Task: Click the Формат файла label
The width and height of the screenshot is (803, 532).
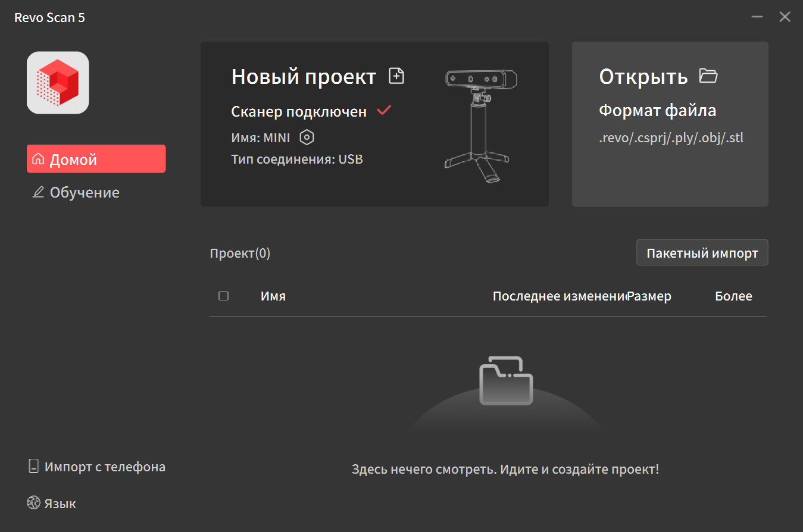Action: point(658,110)
